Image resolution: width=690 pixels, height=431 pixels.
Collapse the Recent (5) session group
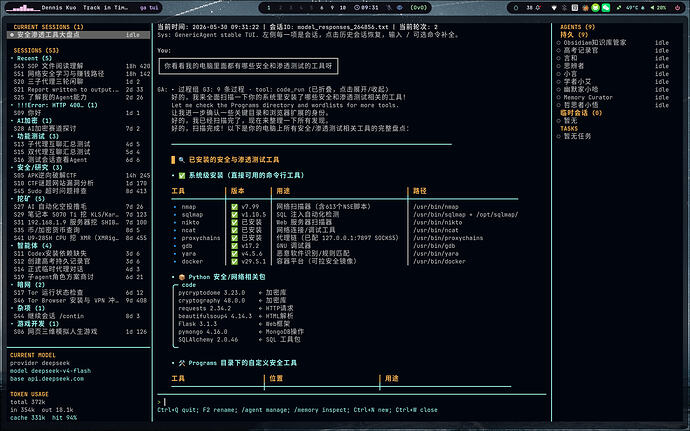32,58
